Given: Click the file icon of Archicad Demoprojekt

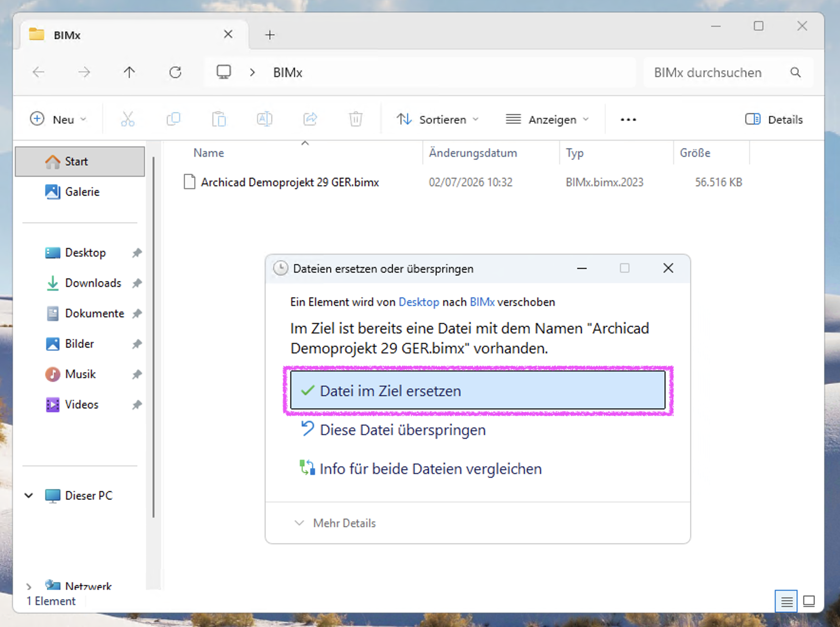Looking at the screenshot, I should (190, 182).
